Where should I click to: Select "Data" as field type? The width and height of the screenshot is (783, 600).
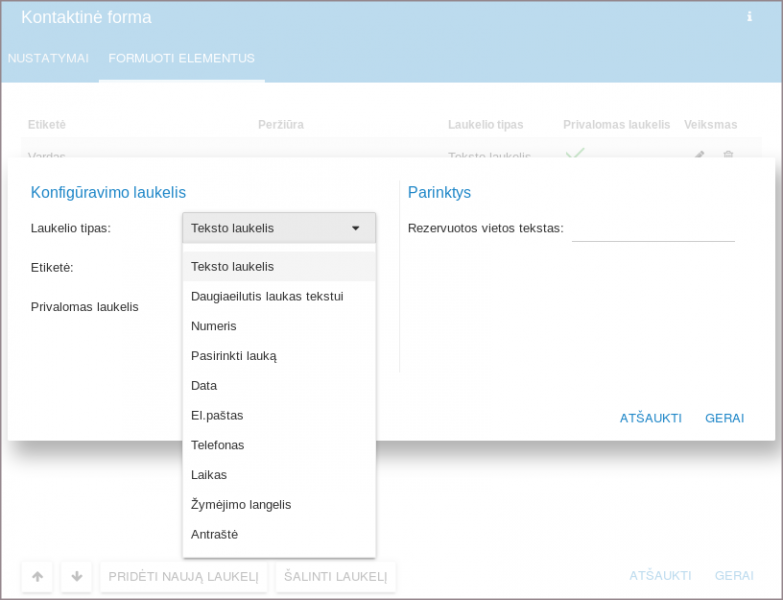[204, 386]
